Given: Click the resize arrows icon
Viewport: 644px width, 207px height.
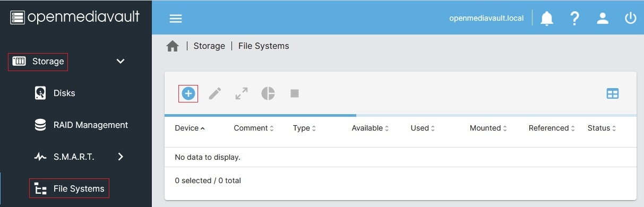Looking at the screenshot, I should pyautogui.click(x=242, y=94).
